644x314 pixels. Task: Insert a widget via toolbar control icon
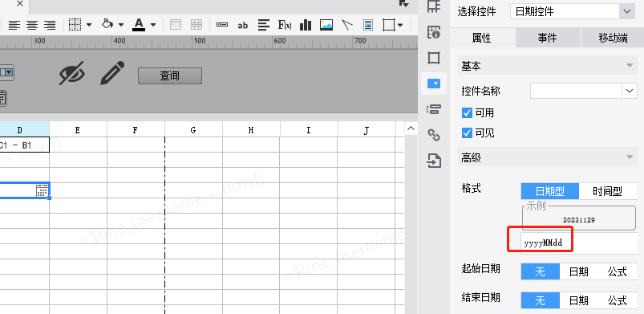[x=222, y=25]
